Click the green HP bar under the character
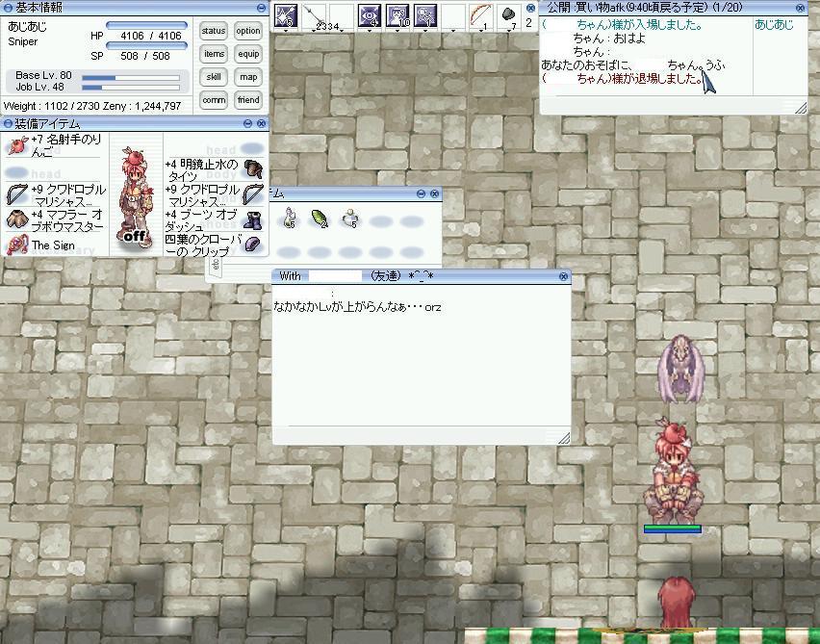Screen dimensions: 820x644 [x=672, y=528]
